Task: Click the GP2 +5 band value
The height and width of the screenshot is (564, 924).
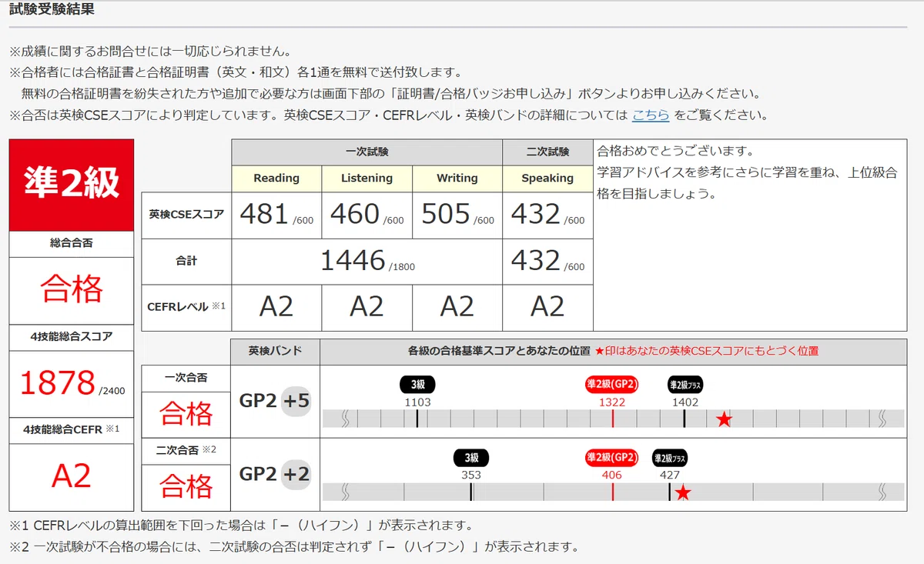Action: (275, 402)
